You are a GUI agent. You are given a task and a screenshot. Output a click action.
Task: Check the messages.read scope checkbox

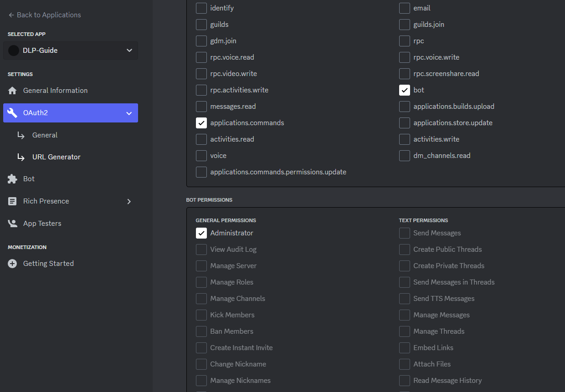[201, 107]
